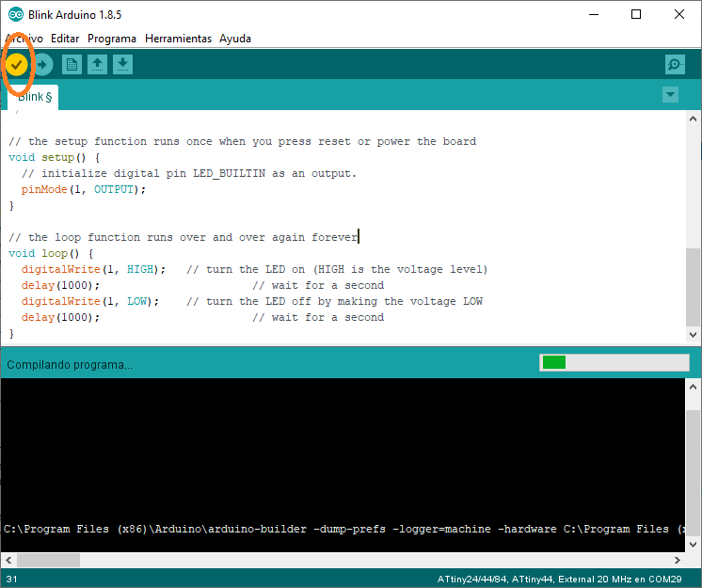This screenshot has height=588, width=702.
Task: Click the Verify (checkmark) compile button
Action: 17,65
